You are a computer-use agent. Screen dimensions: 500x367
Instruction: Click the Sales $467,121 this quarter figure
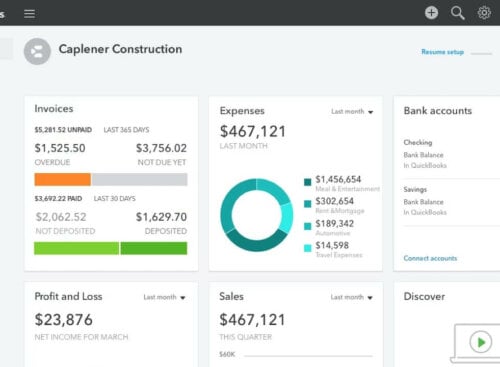point(252,320)
